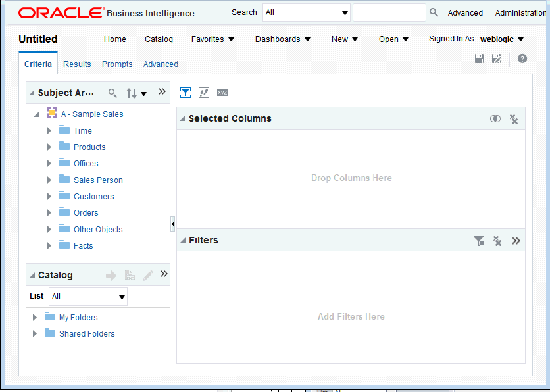Screen dimensions: 550x392
Task: Select the Products folder label
Action: click(89, 147)
